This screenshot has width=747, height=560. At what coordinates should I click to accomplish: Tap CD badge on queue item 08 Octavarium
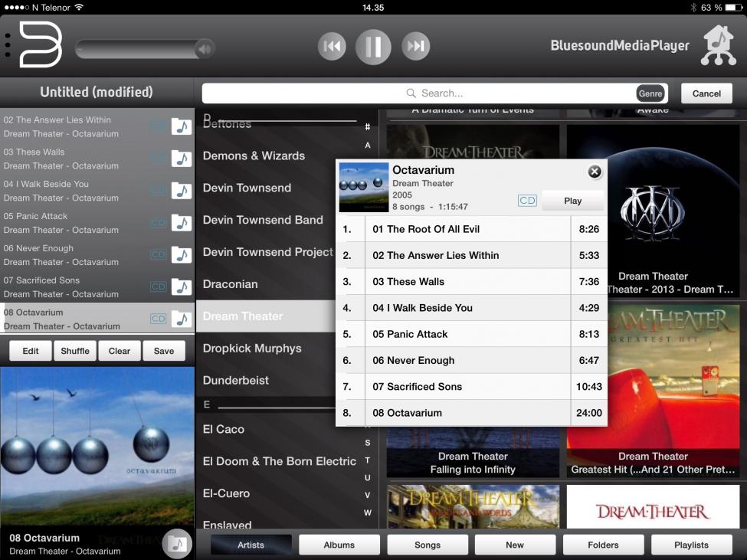158,319
